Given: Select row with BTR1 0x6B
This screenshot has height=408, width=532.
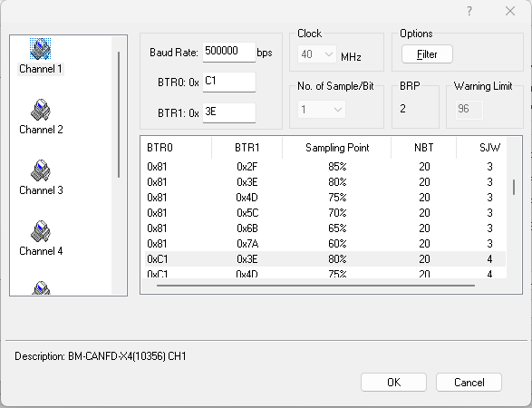Looking at the screenshot, I should (x=325, y=228).
